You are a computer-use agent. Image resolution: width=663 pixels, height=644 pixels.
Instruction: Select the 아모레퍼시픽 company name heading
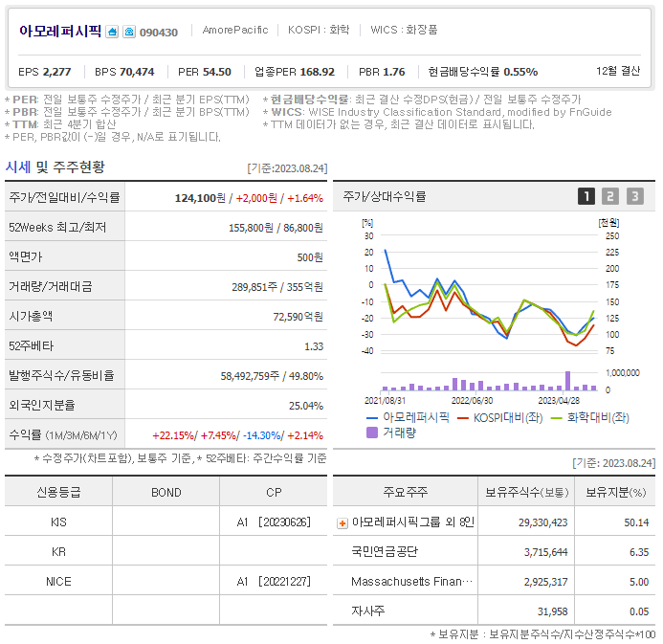pyautogui.click(x=60, y=32)
